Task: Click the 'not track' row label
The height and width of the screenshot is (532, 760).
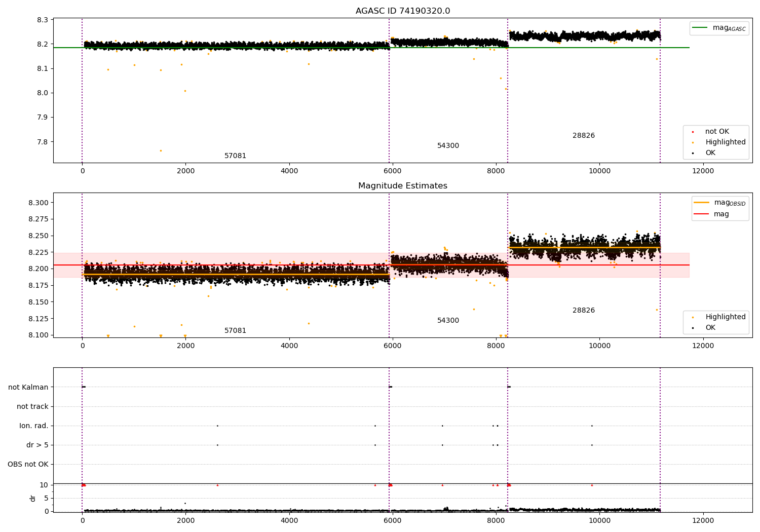Action: [x=32, y=406]
